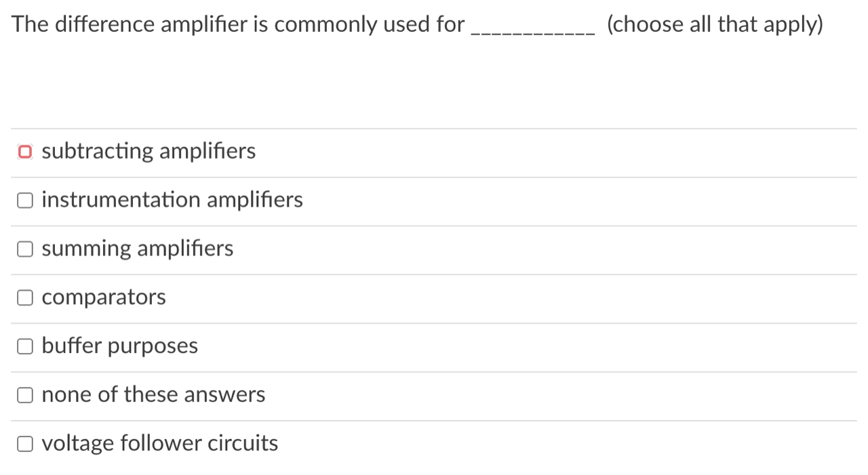Check the buffer purposes checkbox
Screen dimensions: 868x475
coord(24,346)
